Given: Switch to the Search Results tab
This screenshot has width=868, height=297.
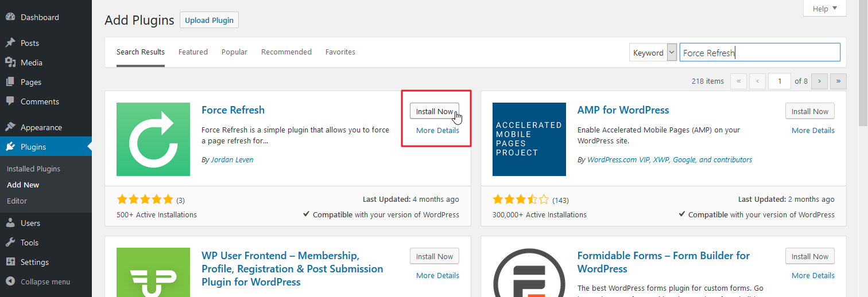Looking at the screenshot, I should coord(141,52).
